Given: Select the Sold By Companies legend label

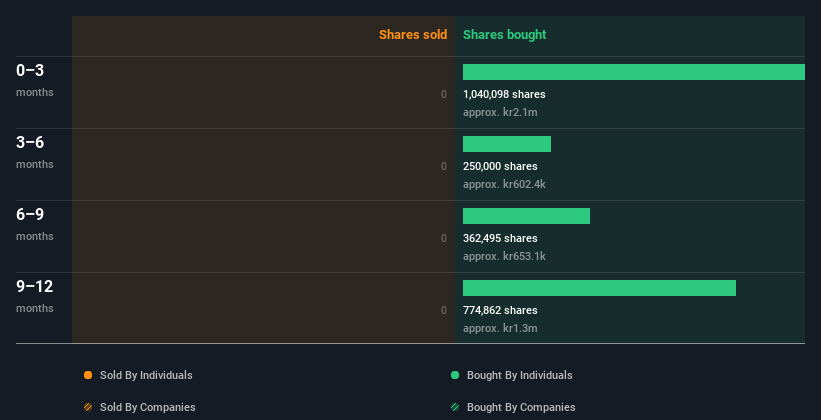Looking at the screenshot, I should click(148, 407).
